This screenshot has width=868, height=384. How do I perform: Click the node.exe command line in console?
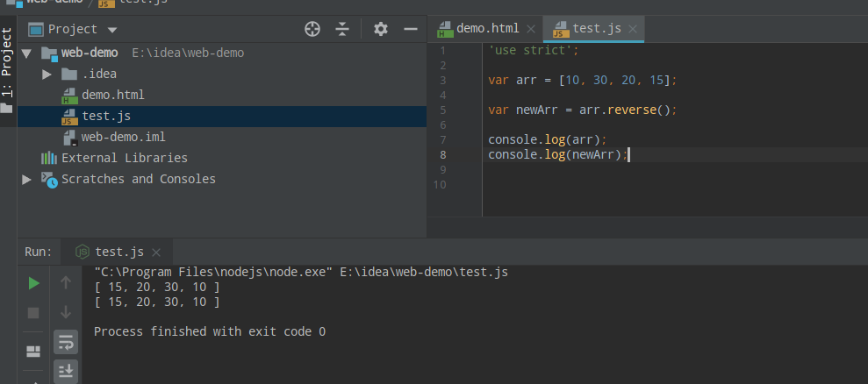point(301,273)
